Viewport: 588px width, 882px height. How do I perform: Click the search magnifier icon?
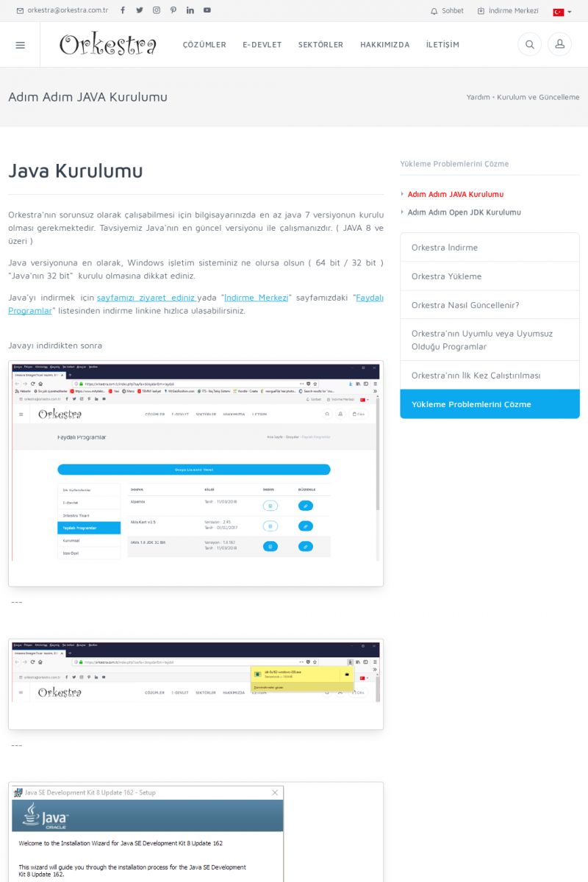pyautogui.click(x=529, y=45)
